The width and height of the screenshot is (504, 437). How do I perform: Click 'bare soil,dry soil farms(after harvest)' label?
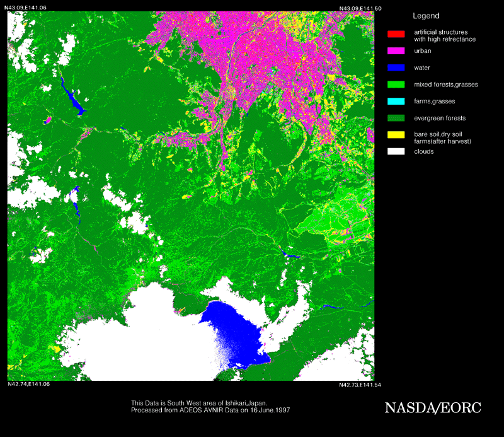(443, 137)
